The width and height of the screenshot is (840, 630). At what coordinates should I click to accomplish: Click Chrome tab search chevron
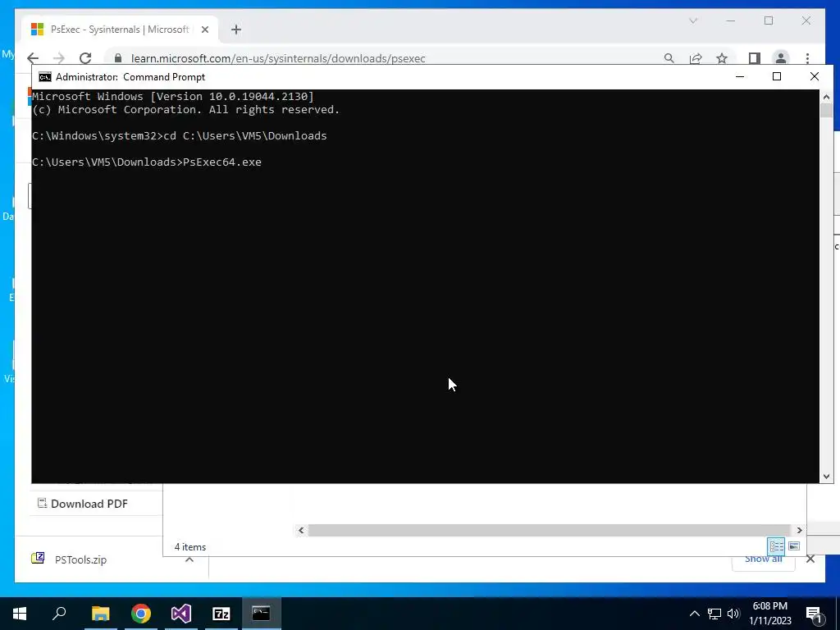(x=693, y=21)
